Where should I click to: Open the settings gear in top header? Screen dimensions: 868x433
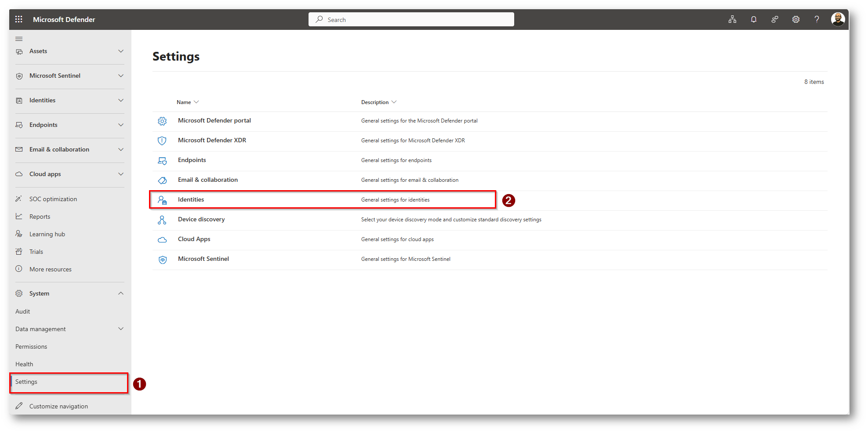coord(796,19)
